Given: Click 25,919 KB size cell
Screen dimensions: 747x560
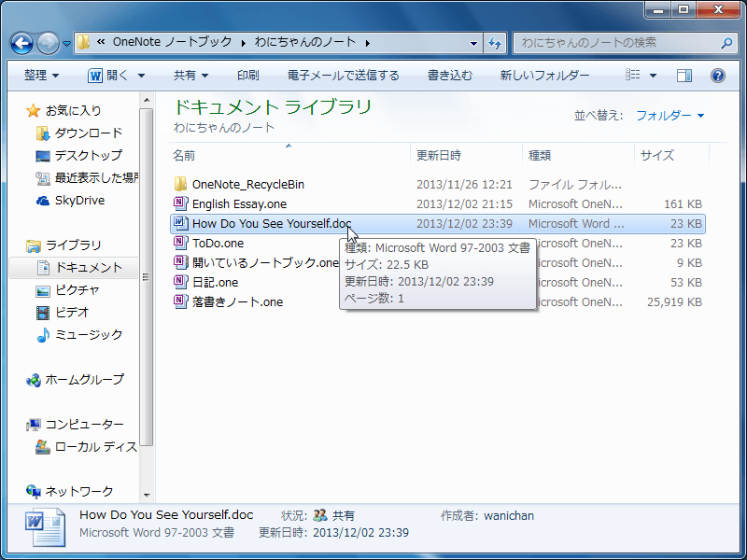Looking at the screenshot, I should coord(674,301).
